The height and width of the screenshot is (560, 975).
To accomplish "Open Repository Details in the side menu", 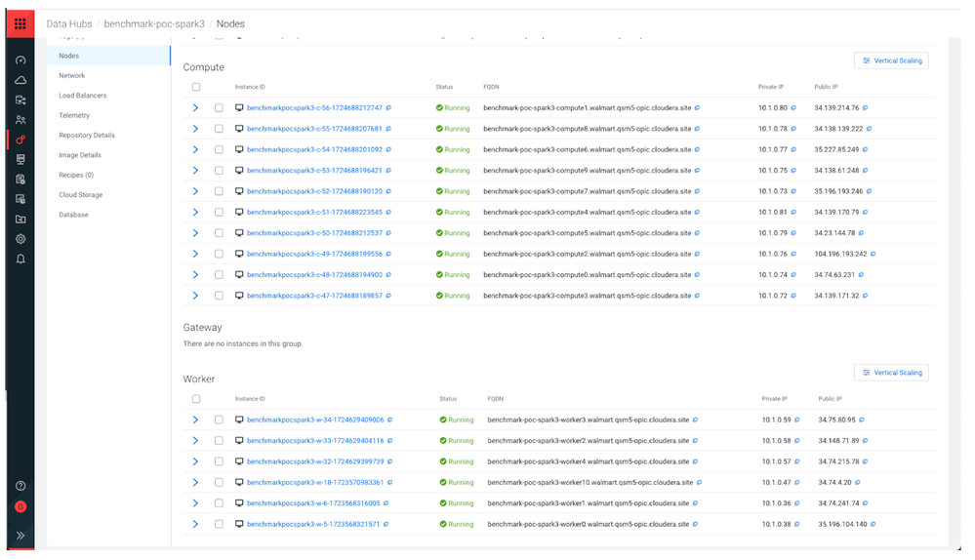I will [x=87, y=136].
